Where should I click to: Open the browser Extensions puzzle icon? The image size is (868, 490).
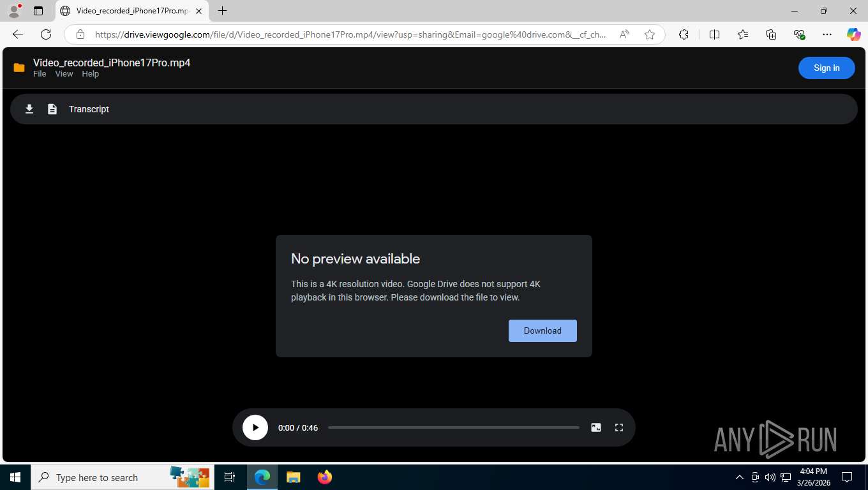[x=684, y=34]
